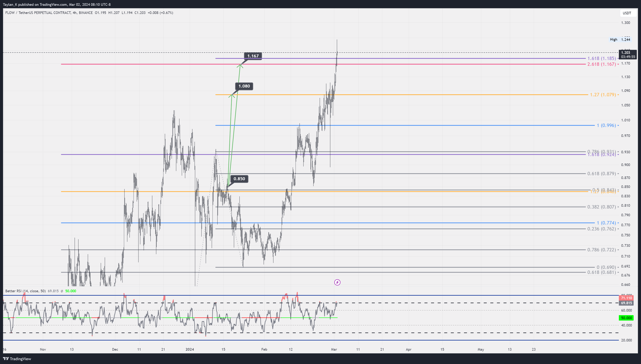
Task: Click the 2.618 (1.167) Fibonacci level label
Action: (x=601, y=64)
